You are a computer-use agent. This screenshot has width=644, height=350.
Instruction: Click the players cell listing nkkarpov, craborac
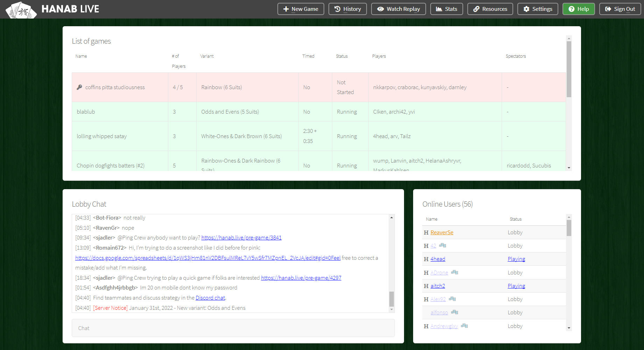(x=435, y=87)
